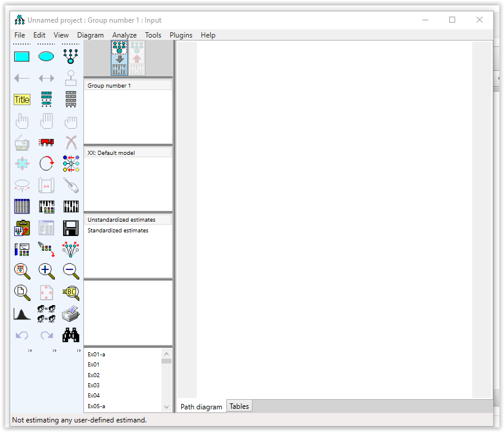Choose Standardized estimates

(128, 231)
